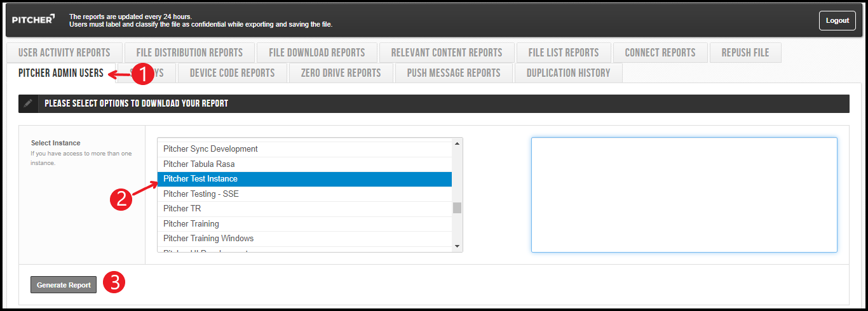Select the Pitcher Admin Users tab
The height and width of the screenshot is (311, 868).
tap(60, 73)
